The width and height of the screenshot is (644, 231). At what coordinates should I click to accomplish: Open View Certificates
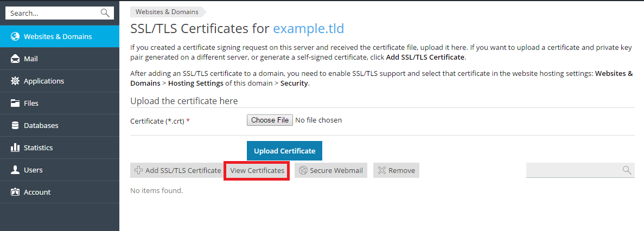(x=257, y=170)
